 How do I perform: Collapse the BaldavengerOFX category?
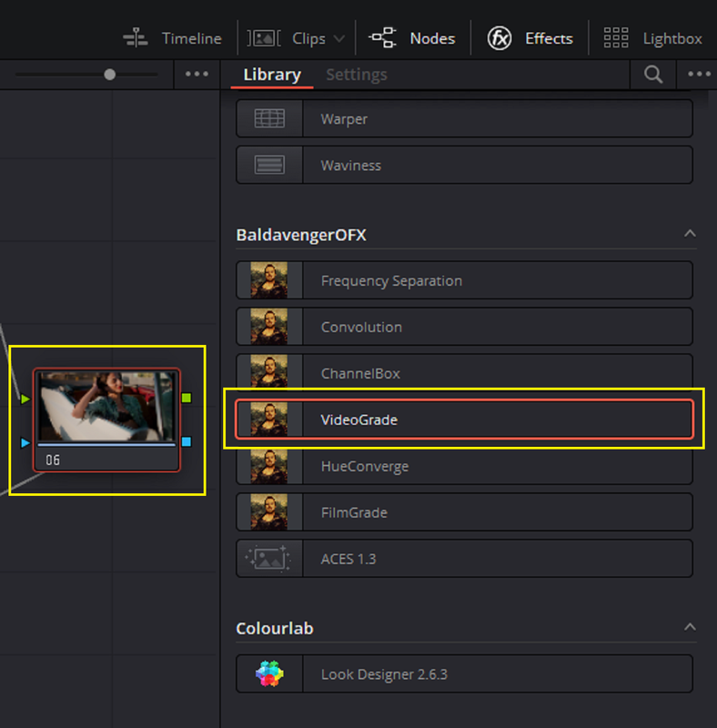point(690,234)
